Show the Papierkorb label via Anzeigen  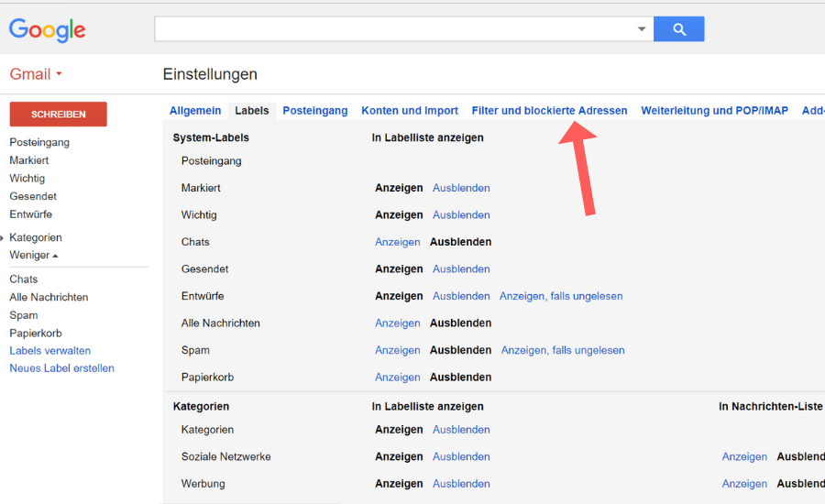pos(397,377)
